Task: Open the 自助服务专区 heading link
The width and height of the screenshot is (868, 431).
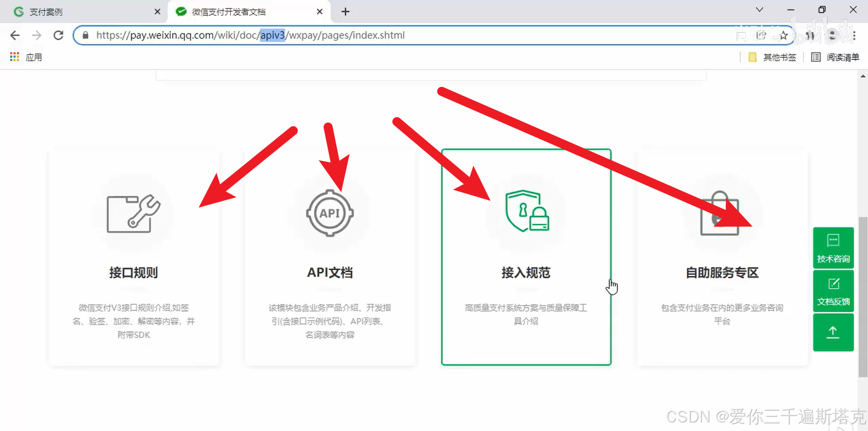Action: (722, 273)
